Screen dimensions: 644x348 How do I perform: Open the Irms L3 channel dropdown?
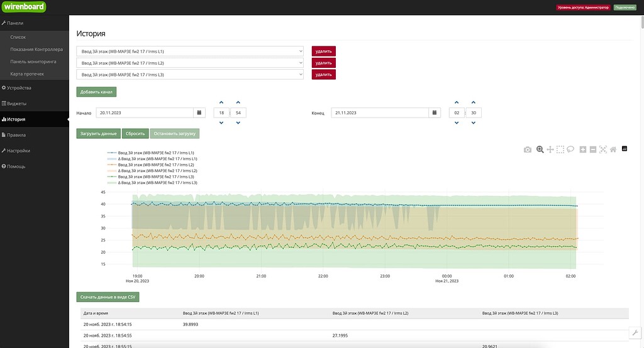point(190,74)
